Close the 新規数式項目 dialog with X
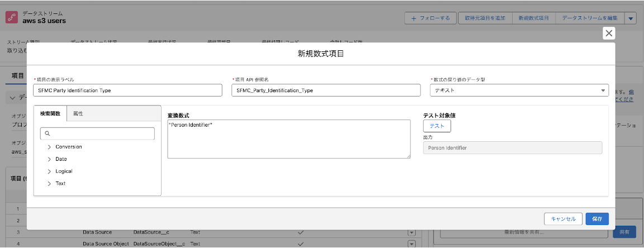 (609, 34)
